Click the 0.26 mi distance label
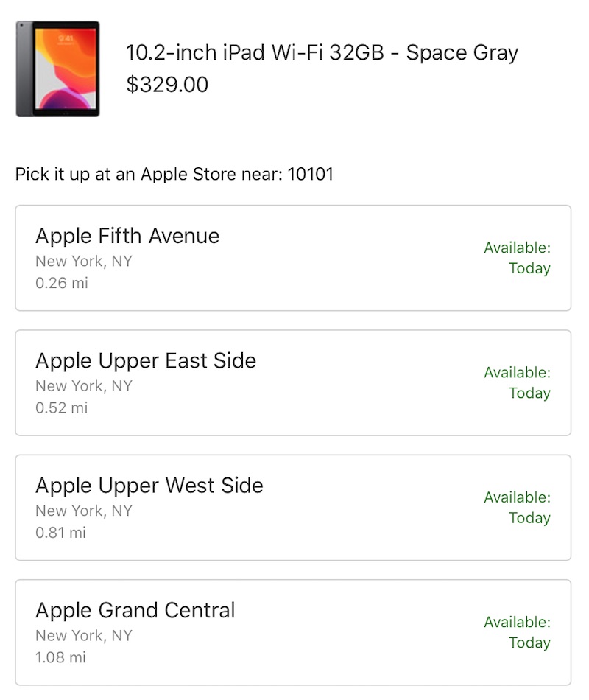 [62, 283]
